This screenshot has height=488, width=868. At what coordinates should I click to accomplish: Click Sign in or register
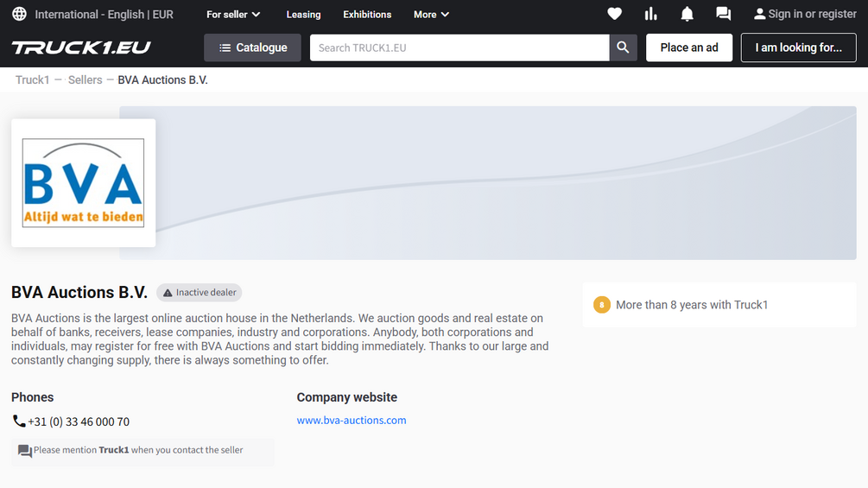(x=805, y=14)
